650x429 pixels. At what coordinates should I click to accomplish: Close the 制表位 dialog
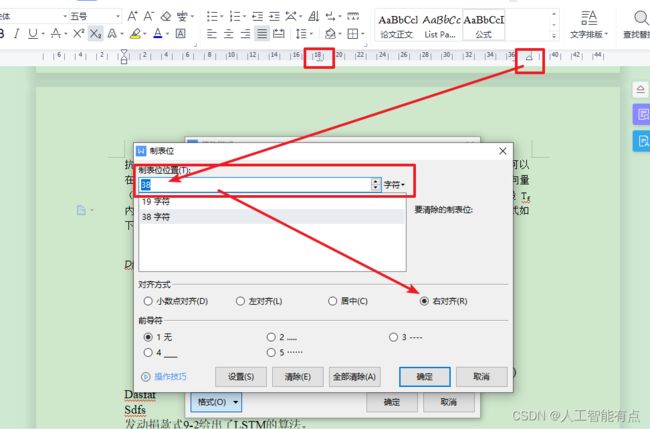[502, 151]
